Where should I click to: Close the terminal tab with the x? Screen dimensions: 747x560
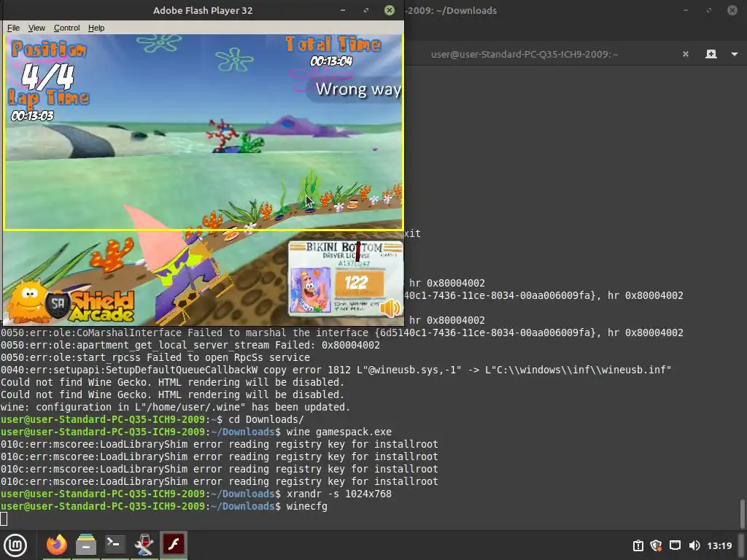coord(686,54)
